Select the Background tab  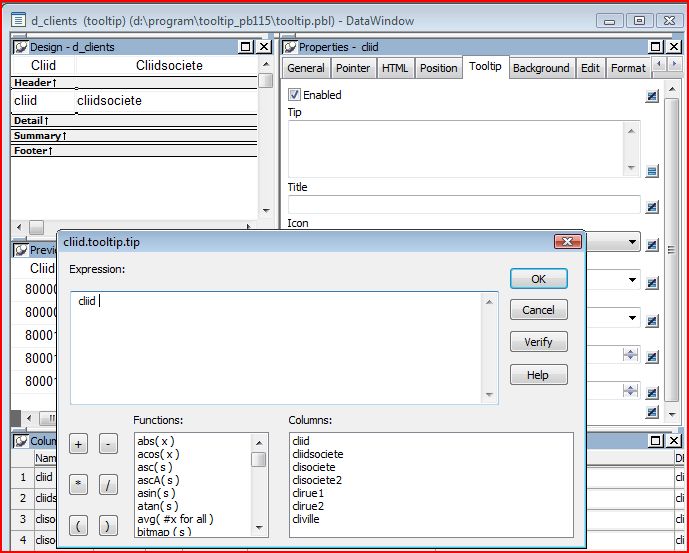click(541, 68)
